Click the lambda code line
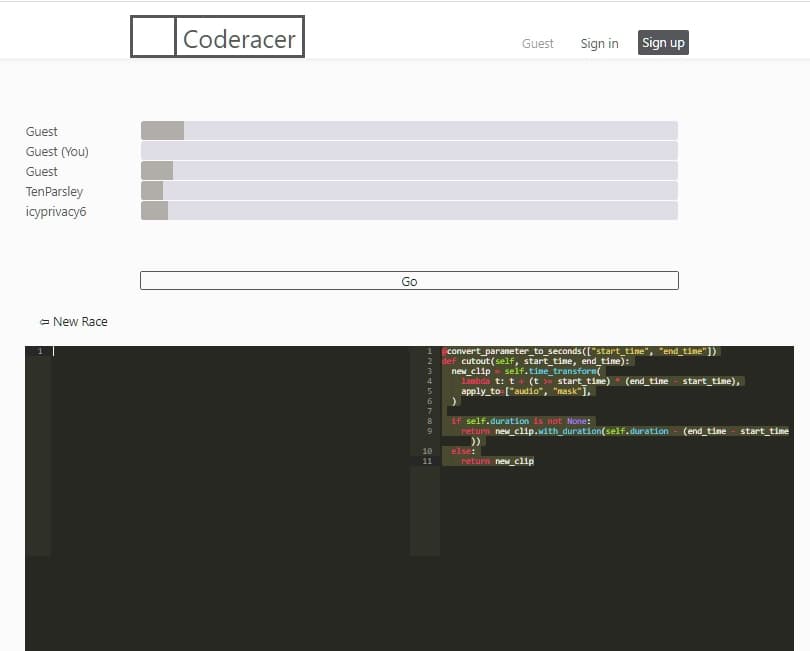 tap(601, 381)
